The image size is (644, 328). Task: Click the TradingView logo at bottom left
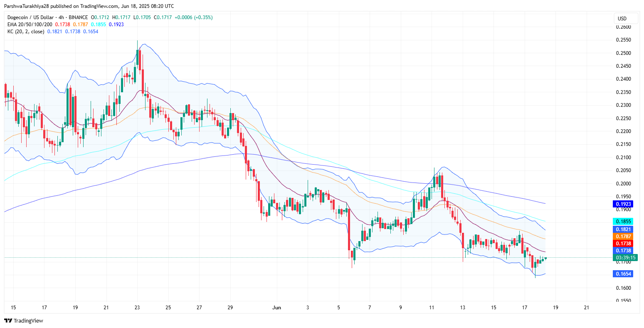pos(23,321)
